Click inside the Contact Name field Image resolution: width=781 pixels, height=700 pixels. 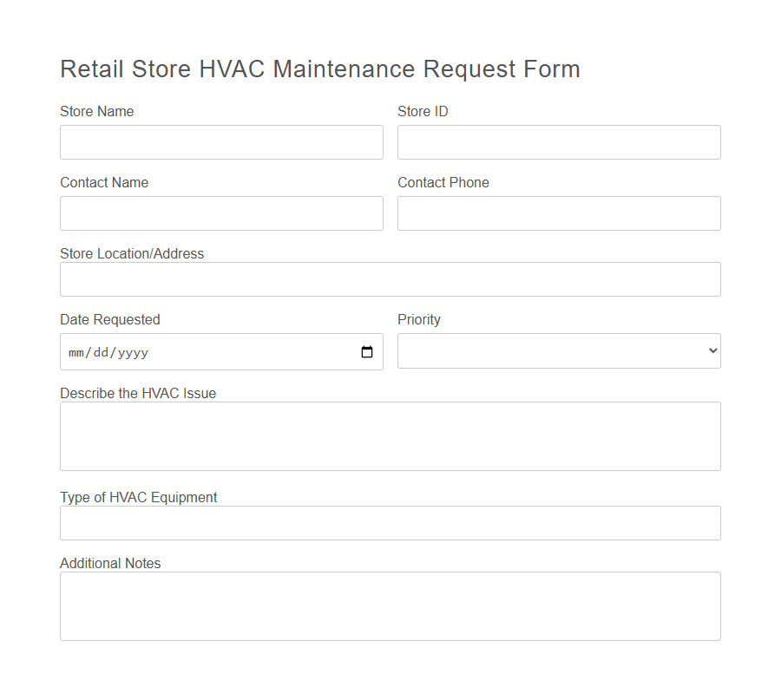click(x=221, y=213)
